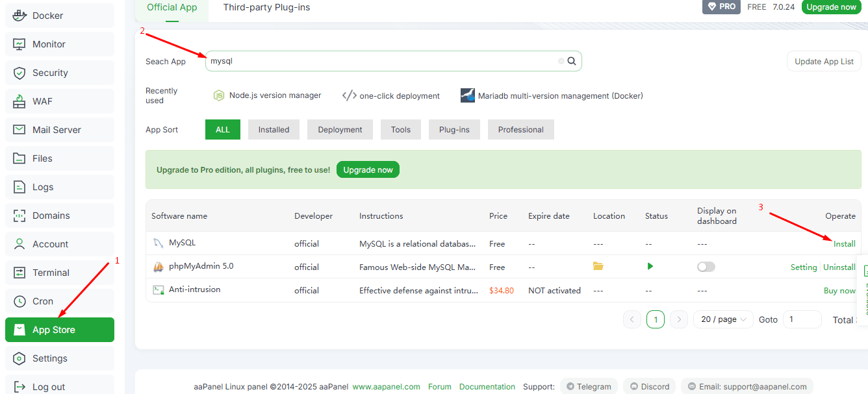Viewport: 868px width, 394px height.
Task: Select the Plug-ins app sort filter
Action: (x=453, y=130)
